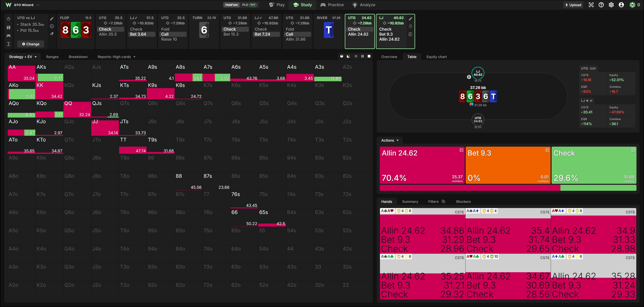Toggle the dotted grid matrix view icon
Screen dimensions: 644x307
coord(363,56)
